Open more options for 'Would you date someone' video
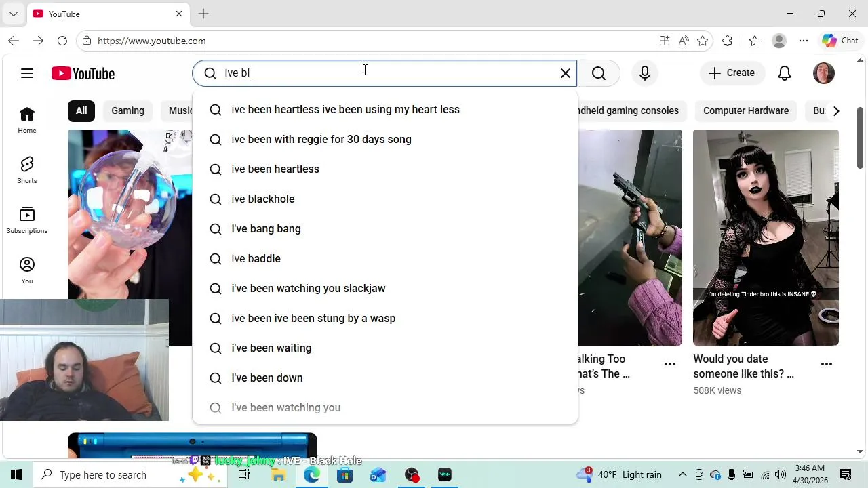The width and height of the screenshot is (868, 488). click(x=827, y=364)
